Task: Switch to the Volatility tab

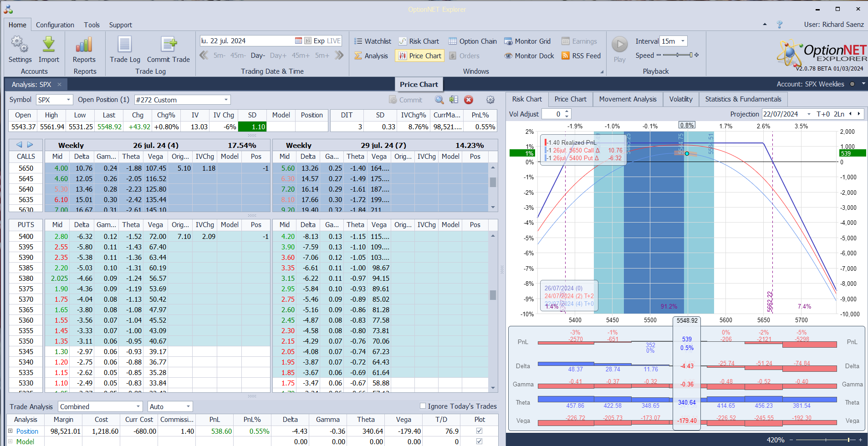Action: [x=681, y=99]
